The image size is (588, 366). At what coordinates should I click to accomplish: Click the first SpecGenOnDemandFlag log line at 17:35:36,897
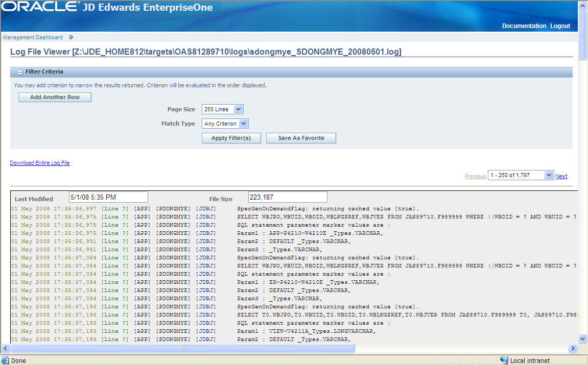pyautogui.click(x=215, y=209)
